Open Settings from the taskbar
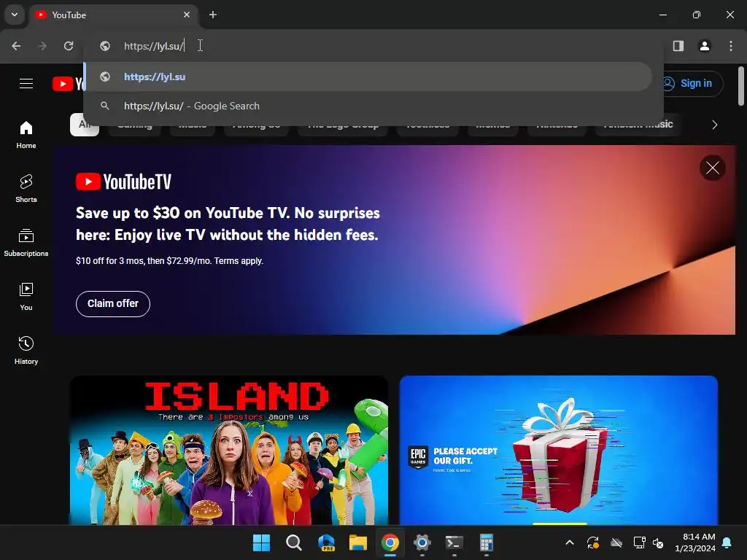 pyautogui.click(x=422, y=542)
